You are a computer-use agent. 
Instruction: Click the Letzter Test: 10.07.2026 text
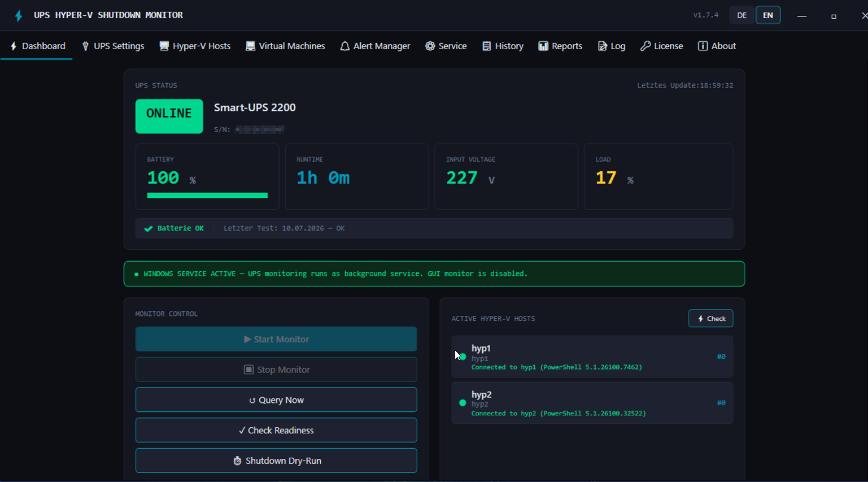click(274, 228)
